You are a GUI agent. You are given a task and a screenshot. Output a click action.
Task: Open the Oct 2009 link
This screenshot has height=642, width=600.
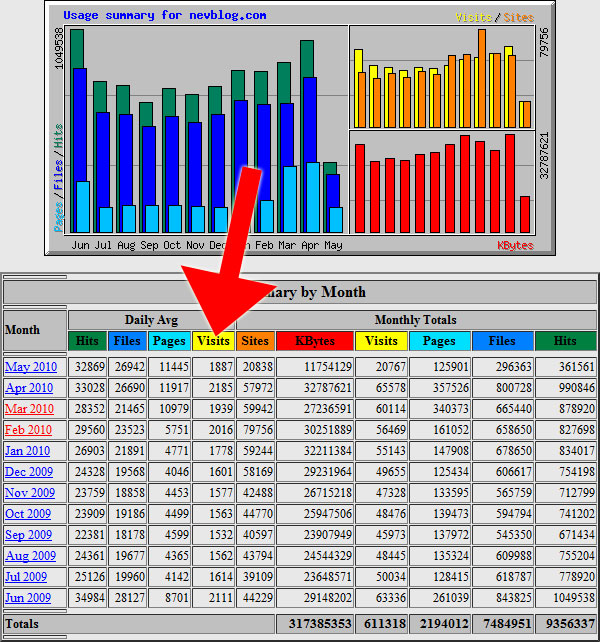coord(30,514)
